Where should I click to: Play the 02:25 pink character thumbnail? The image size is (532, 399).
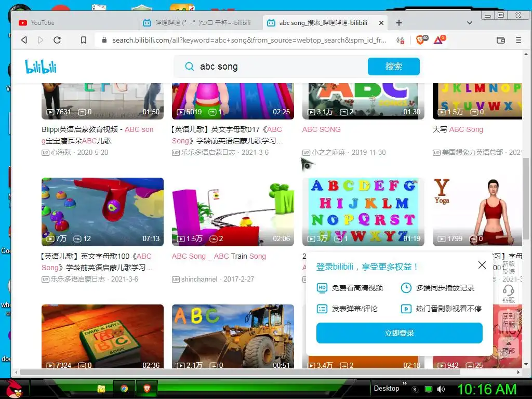(x=233, y=101)
